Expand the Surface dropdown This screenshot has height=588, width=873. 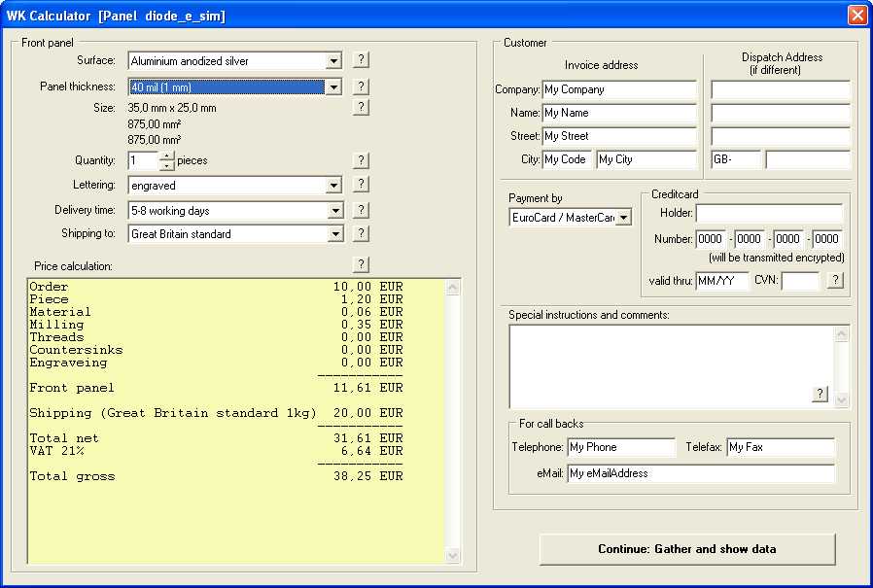click(x=333, y=61)
